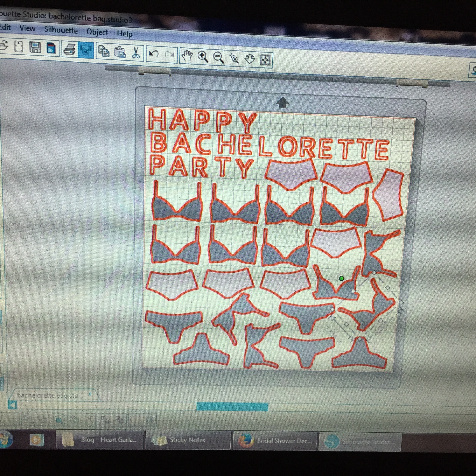This screenshot has height=476, width=476.
Task: Open the View menu
Action: click(x=27, y=28)
